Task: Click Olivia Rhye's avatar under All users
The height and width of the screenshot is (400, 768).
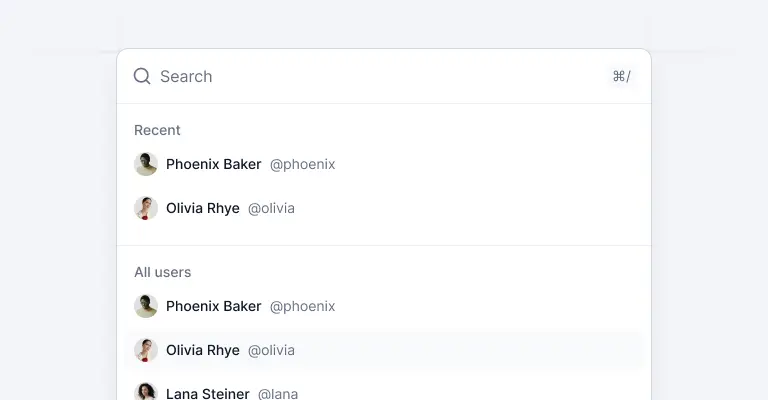Action: [146, 350]
